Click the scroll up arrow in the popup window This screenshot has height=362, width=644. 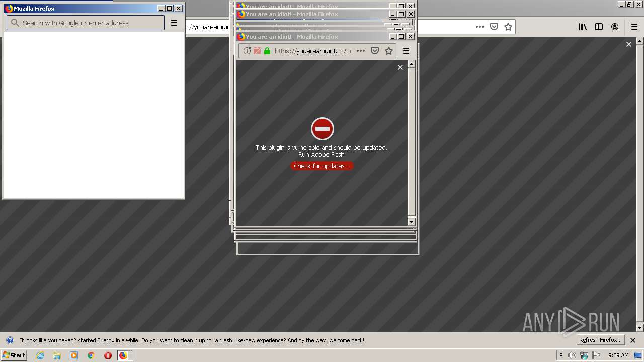[411, 64]
